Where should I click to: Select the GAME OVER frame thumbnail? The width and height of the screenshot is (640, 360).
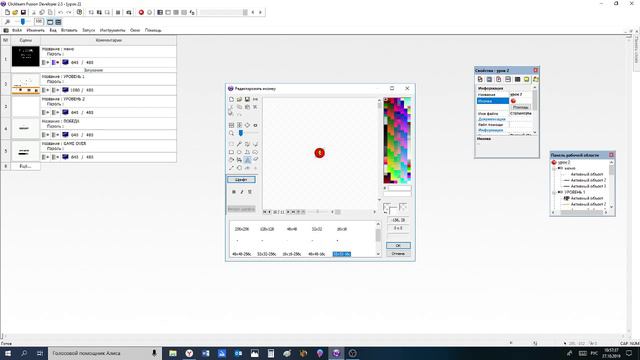(x=25, y=151)
